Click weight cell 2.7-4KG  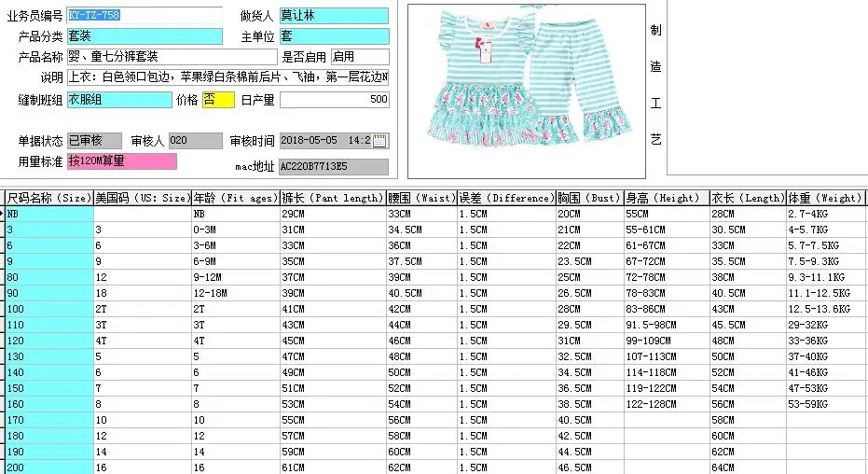click(x=825, y=214)
